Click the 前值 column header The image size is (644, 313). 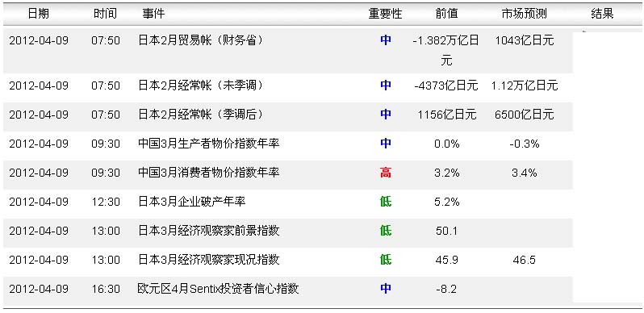tap(446, 14)
